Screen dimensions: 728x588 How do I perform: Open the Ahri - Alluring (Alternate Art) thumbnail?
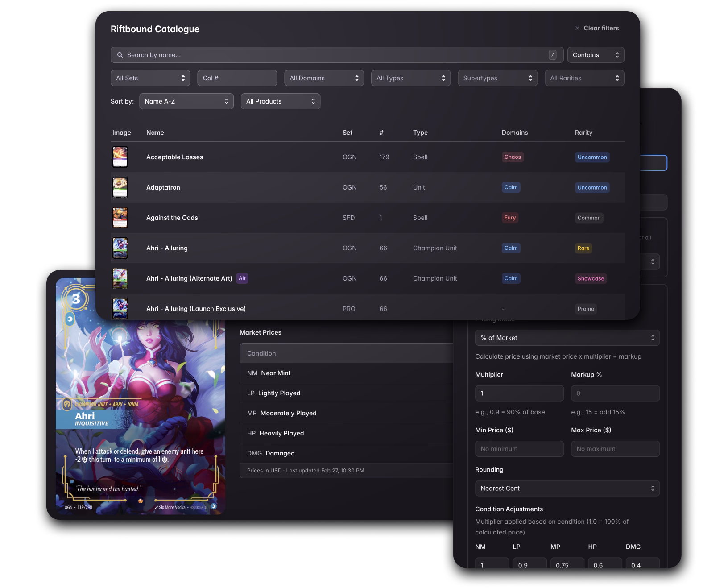pos(120,278)
